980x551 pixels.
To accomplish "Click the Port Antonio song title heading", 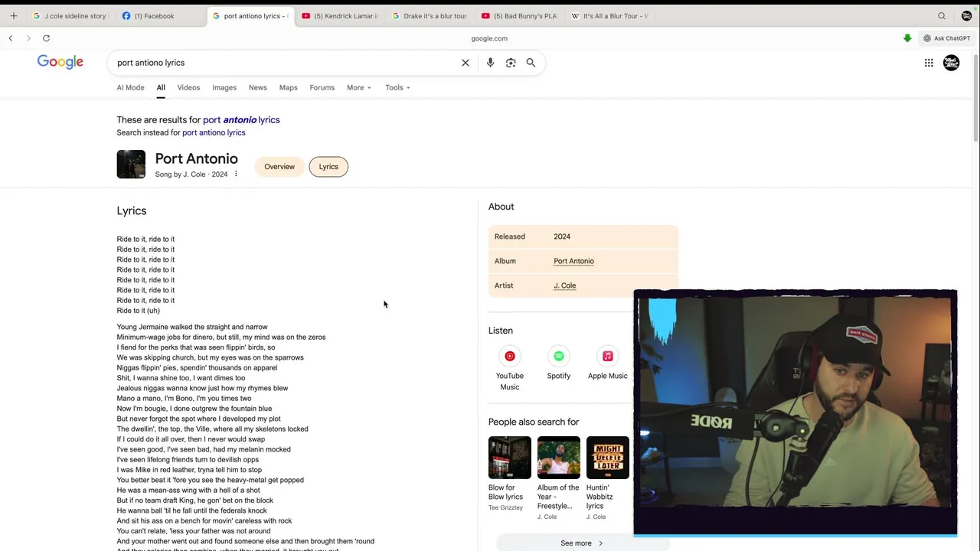I will point(197,158).
